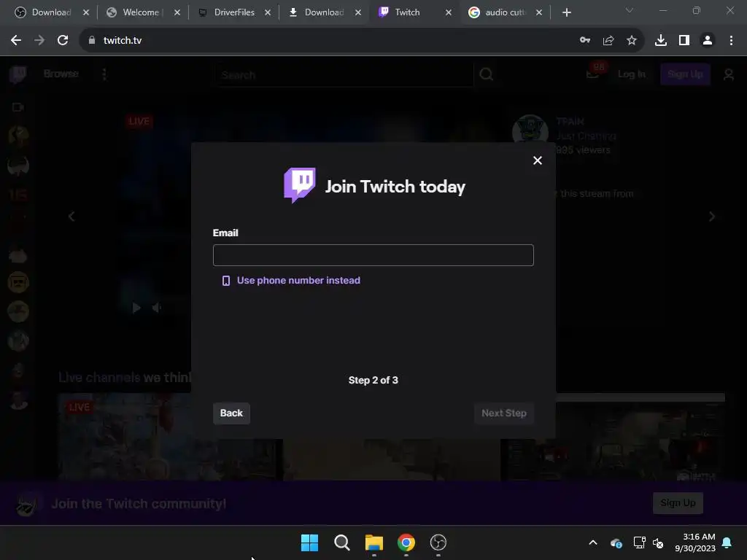The image size is (747, 560).
Task: Show the next carousel stream
Action: (x=712, y=217)
